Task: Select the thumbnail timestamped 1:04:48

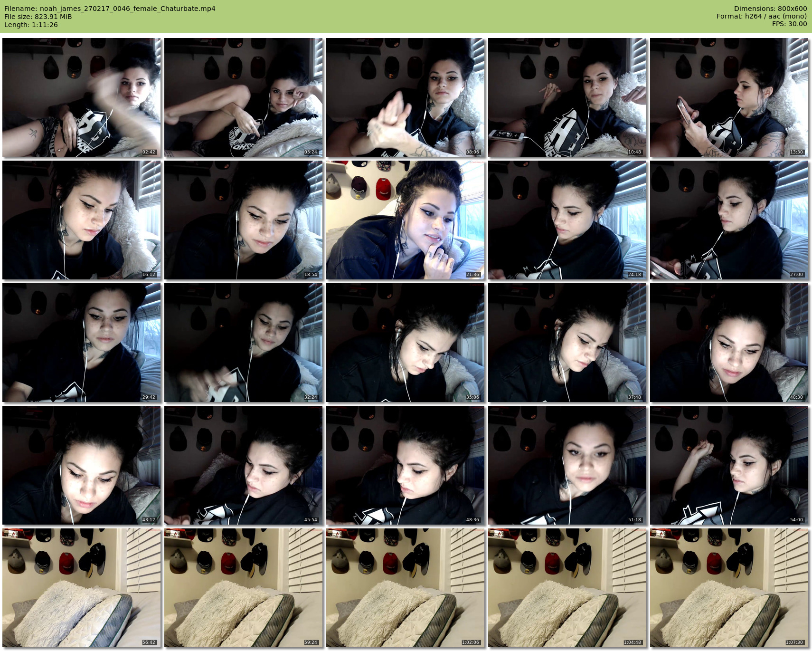Action: (567, 588)
